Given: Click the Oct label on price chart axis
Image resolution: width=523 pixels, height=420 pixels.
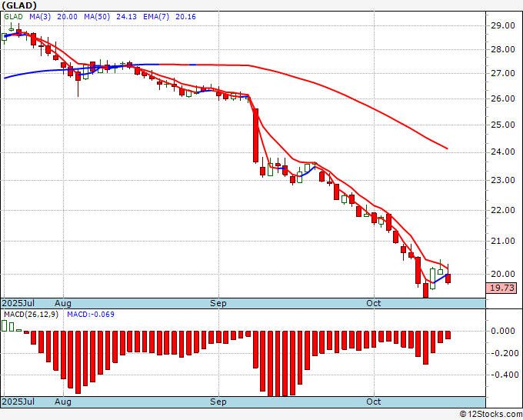Looking at the screenshot, I should click(x=374, y=303).
